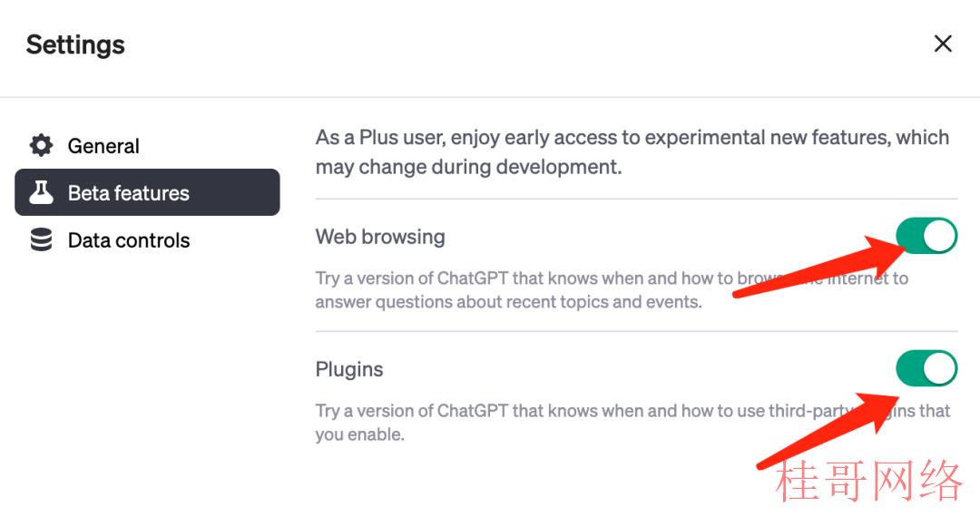The width and height of the screenshot is (980, 517).
Task: Click the database icon for Data controls
Action: (x=41, y=239)
